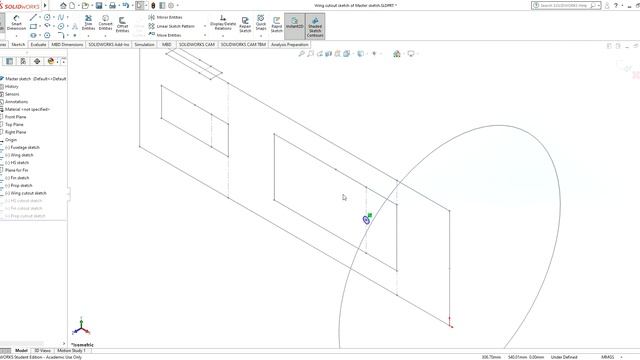Click Move Entities command
The image size is (640, 360).
[165, 35]
